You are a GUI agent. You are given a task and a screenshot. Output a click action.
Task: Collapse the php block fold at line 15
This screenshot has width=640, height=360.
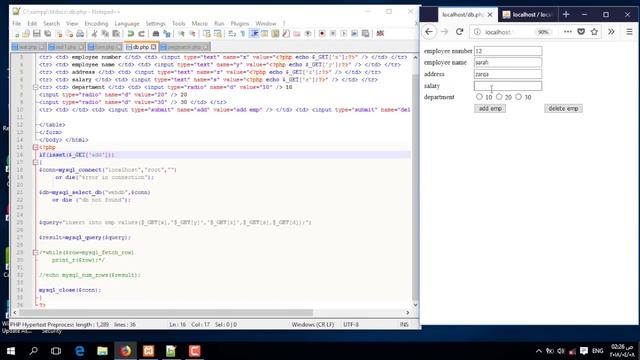click(x=36, y=147)
